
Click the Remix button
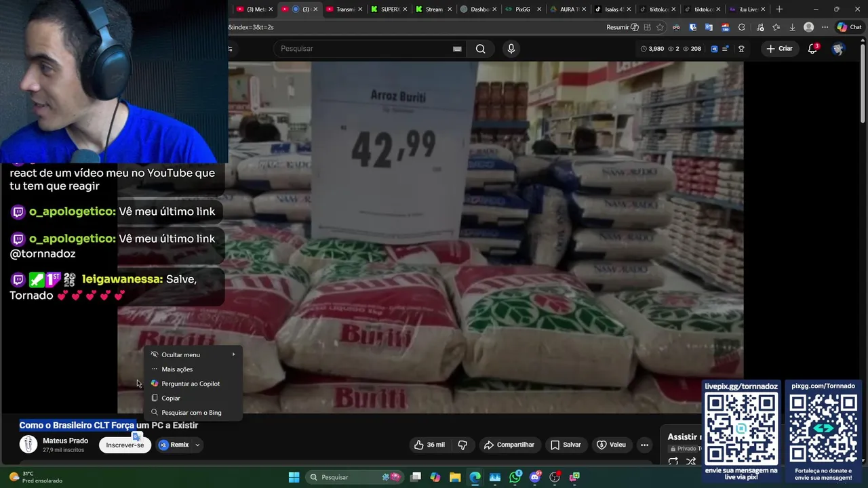point(174,445)
